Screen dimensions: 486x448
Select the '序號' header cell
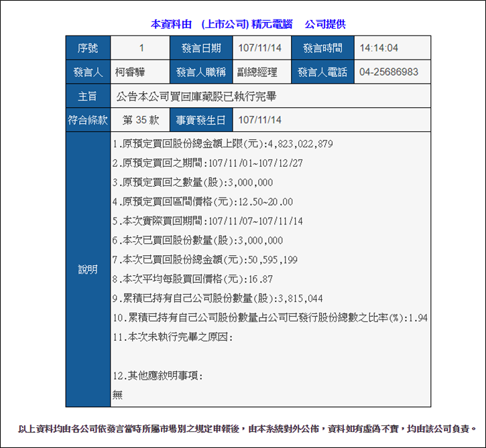(x=88, y=48)
